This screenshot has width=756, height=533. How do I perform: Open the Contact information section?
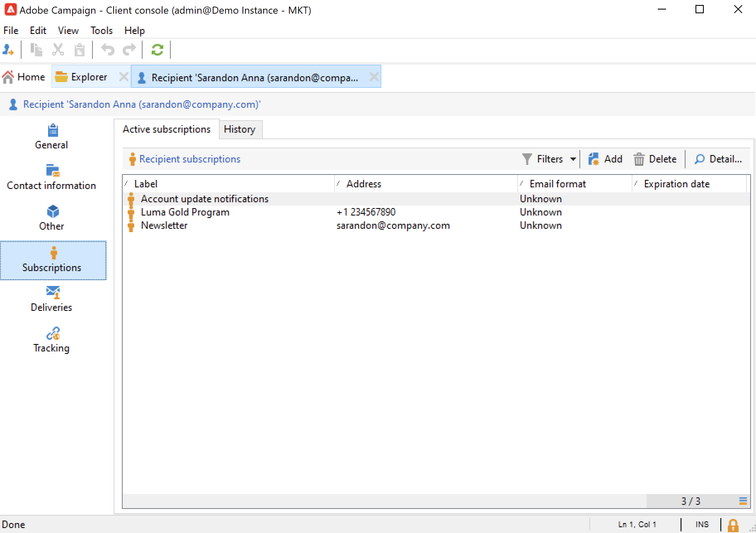coord(51,178)
